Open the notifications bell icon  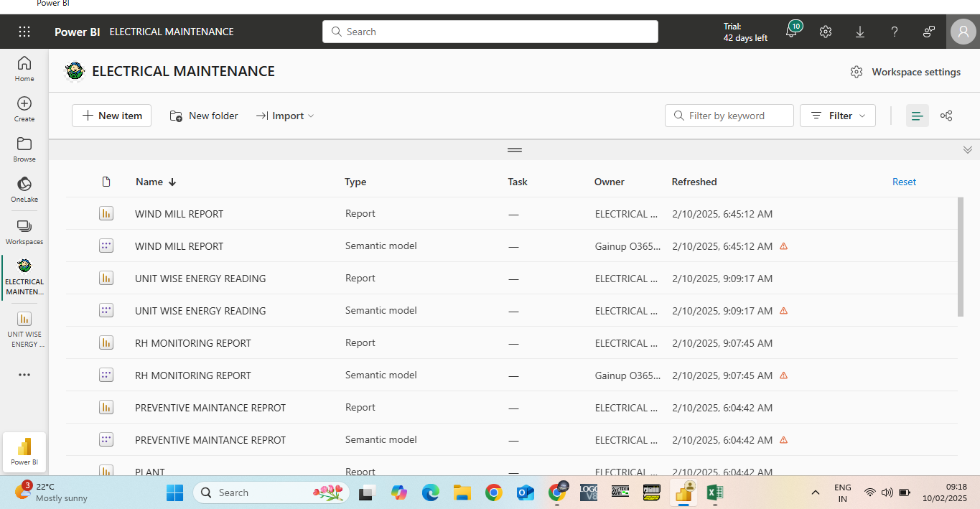point(791,32)
